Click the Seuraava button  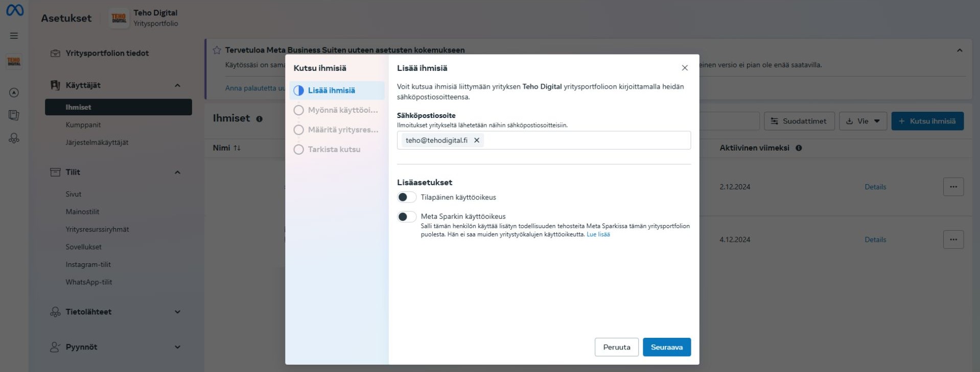click(x=666, y=347)
